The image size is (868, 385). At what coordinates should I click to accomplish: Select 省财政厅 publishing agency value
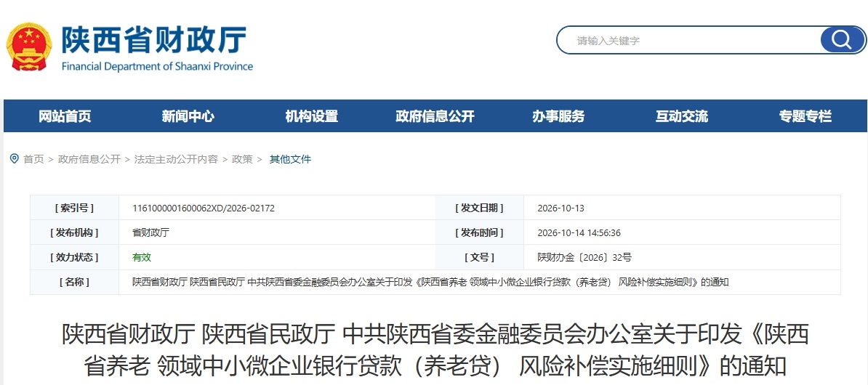(150, 233)
